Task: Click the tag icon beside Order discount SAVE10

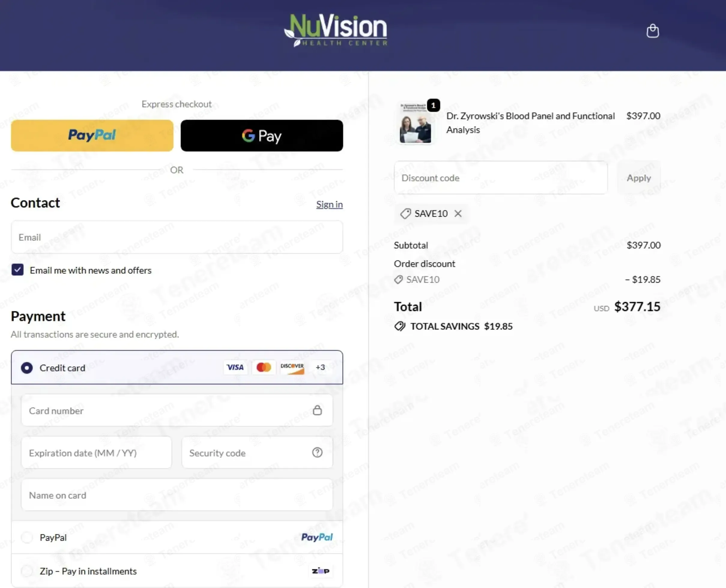Action: pos(399,279)
